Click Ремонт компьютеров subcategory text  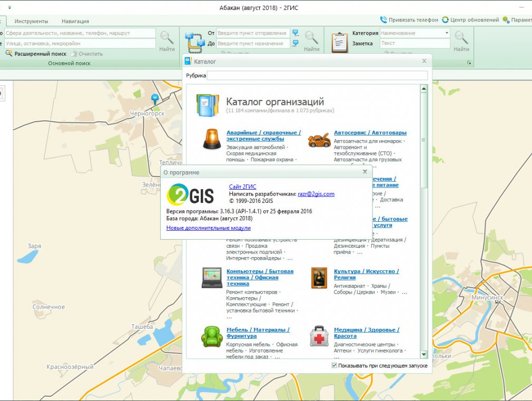point(251,292)
